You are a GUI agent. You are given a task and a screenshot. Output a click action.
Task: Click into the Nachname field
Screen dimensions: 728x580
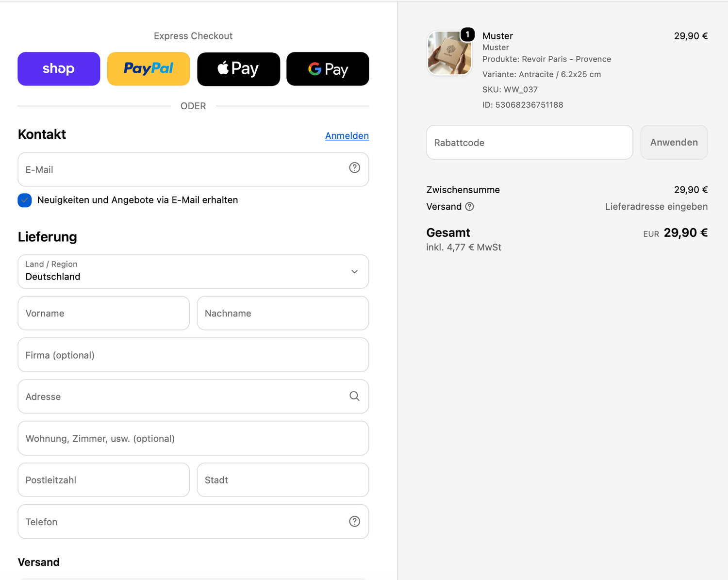pos(283,313)
